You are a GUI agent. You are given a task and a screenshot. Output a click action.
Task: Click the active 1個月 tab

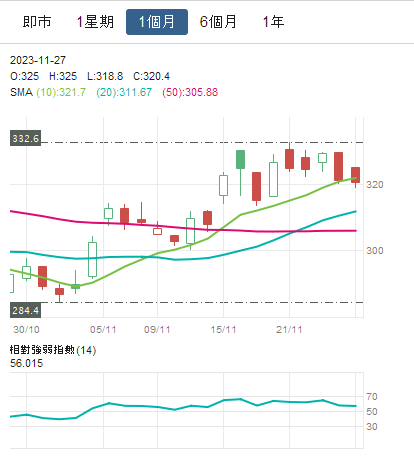click(x=157, y=22)
